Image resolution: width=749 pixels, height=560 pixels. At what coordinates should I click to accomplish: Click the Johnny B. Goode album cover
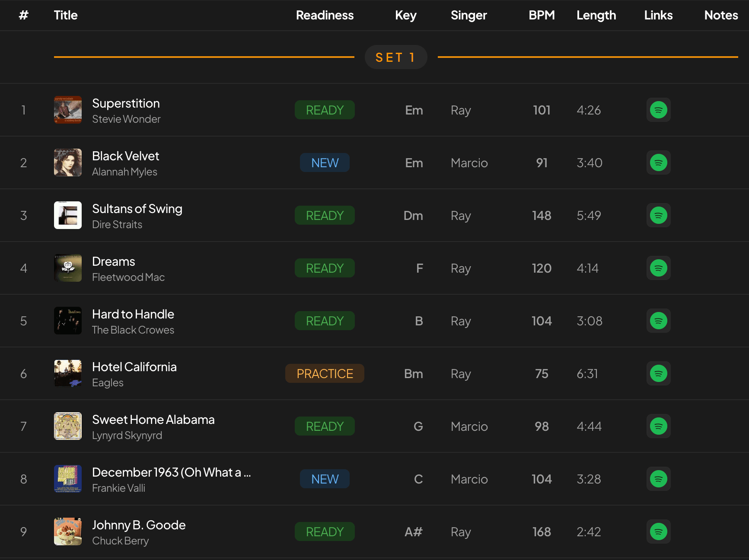pyautogui.click(x=68, y=531)
